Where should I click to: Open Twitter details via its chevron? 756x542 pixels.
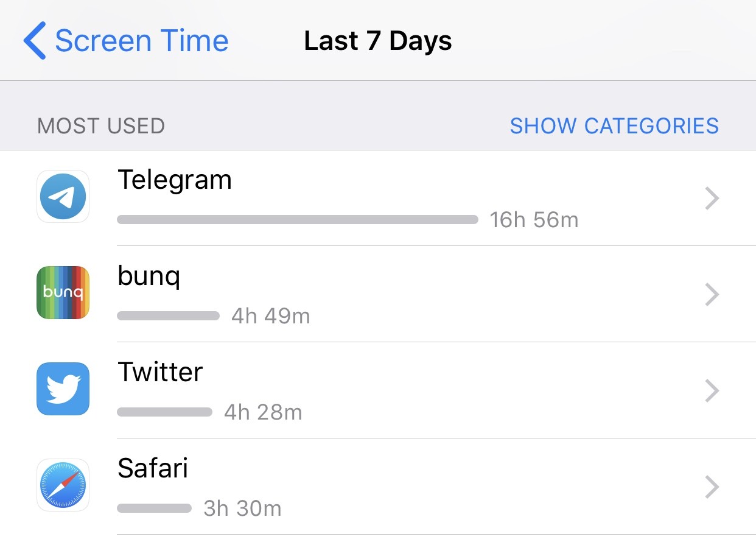pyautogui.click(x=712, y=390)
